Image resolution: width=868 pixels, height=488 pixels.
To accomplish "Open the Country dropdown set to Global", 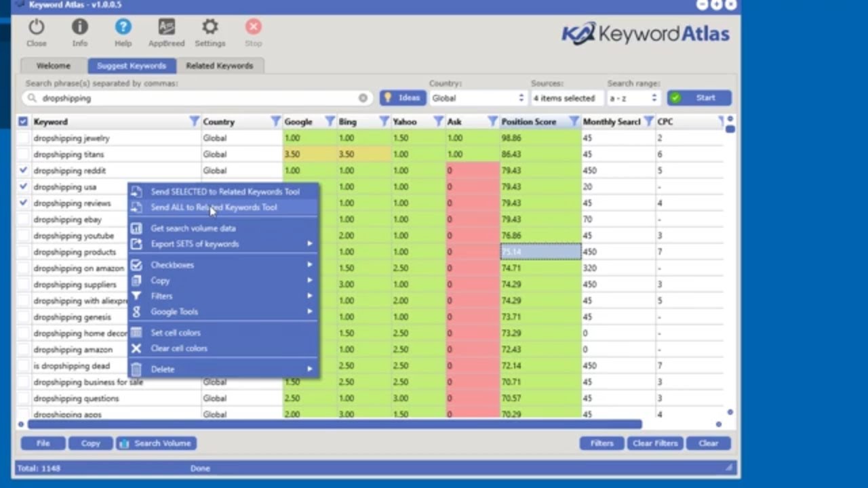I will pyautogui.click(x=478, y=98).
